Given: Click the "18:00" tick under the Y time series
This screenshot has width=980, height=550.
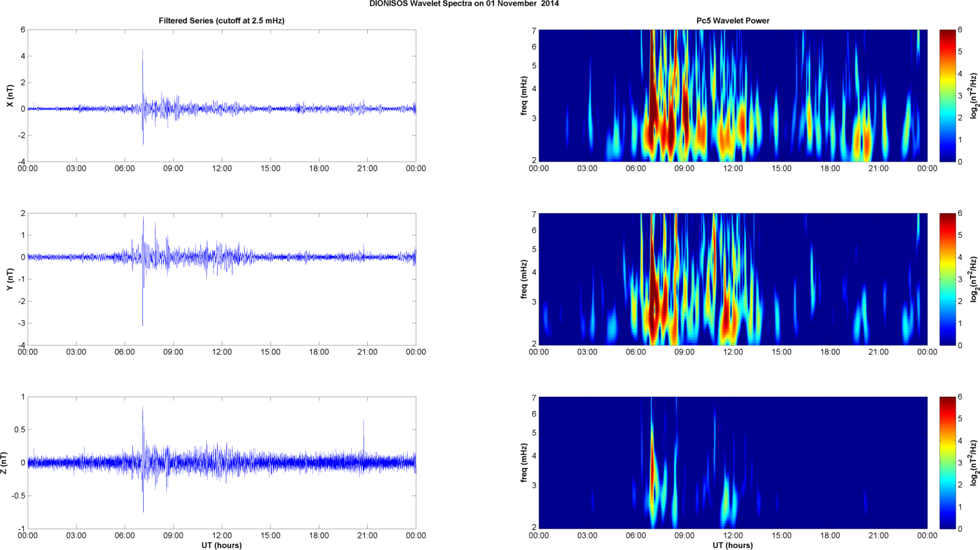Looking at the screenshot, I should [319, 352].
